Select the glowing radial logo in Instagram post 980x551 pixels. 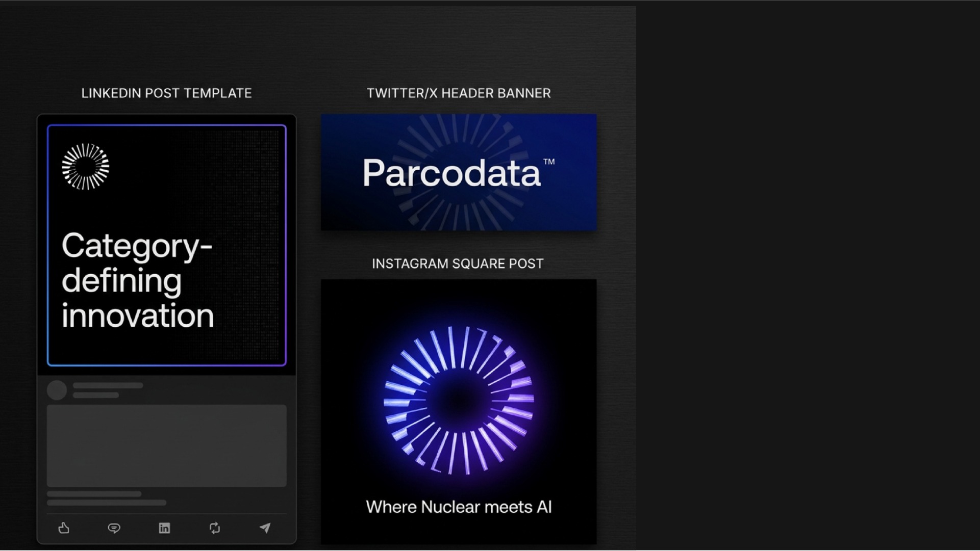click(459, 401)
